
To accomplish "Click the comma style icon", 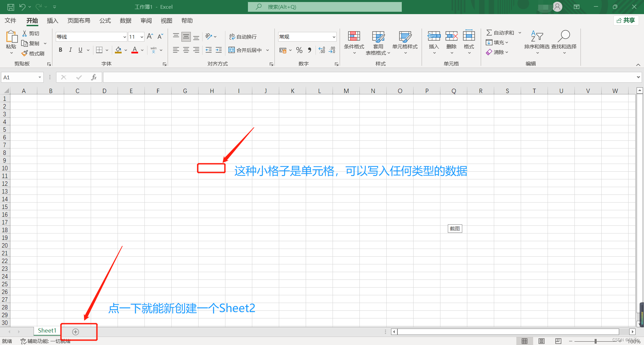I will pos(309,50).
